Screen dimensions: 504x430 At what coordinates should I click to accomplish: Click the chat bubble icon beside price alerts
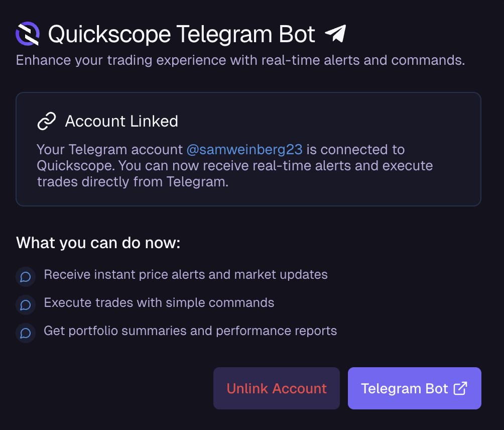26,276
